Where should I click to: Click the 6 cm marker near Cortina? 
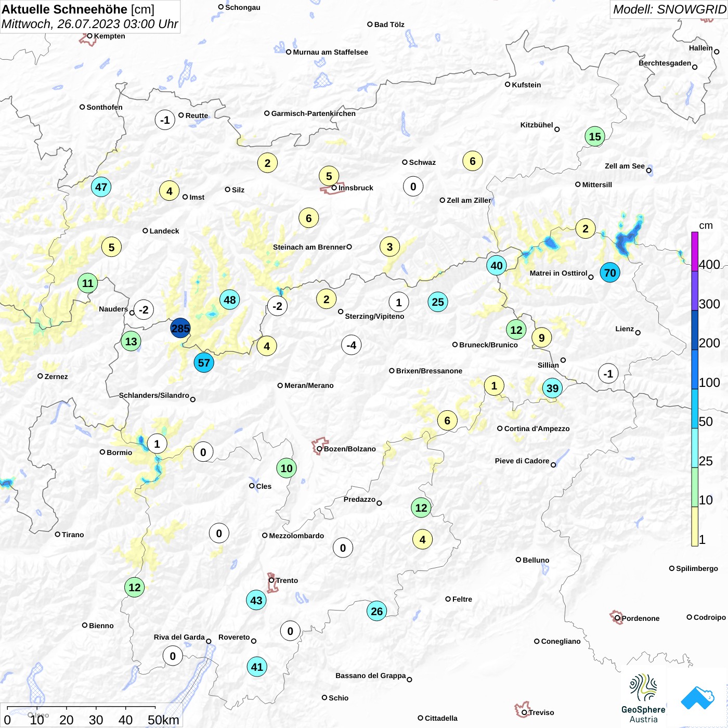click(x=447, y=420)
